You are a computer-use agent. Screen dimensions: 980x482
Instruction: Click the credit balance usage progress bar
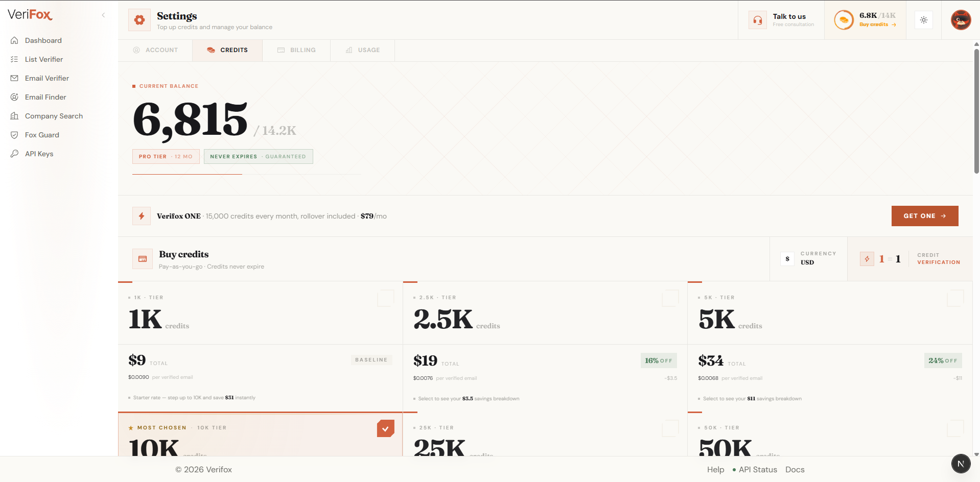click(x=247, y=175)
